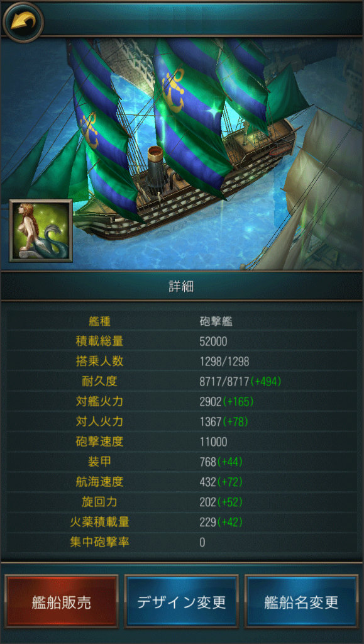Viewport: 364px width, 644px height.
Task: Select the 詳細 details header tab
Action: tap(182, 287)
